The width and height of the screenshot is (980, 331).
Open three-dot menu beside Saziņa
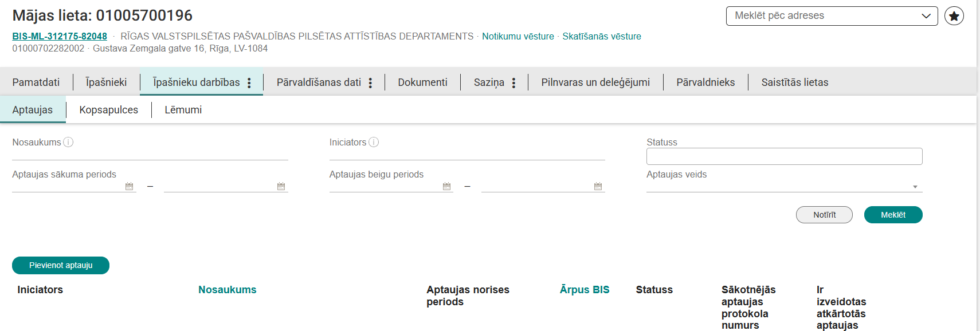(513, 83)
